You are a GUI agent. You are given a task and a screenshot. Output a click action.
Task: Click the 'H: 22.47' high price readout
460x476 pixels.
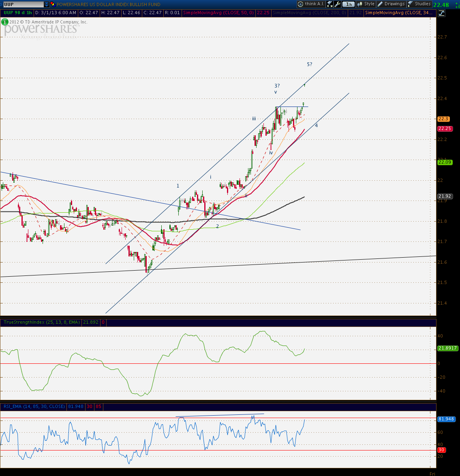click(110, 13)
